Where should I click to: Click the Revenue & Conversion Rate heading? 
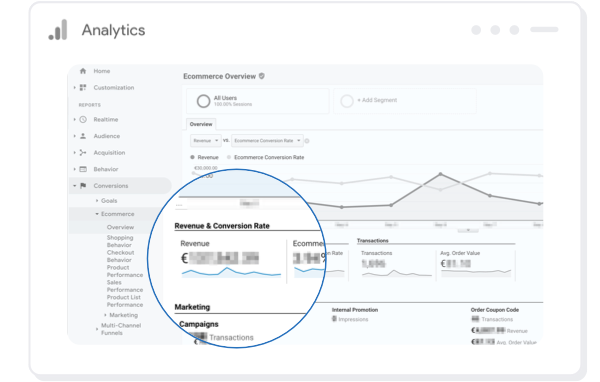tap(222, 226)
